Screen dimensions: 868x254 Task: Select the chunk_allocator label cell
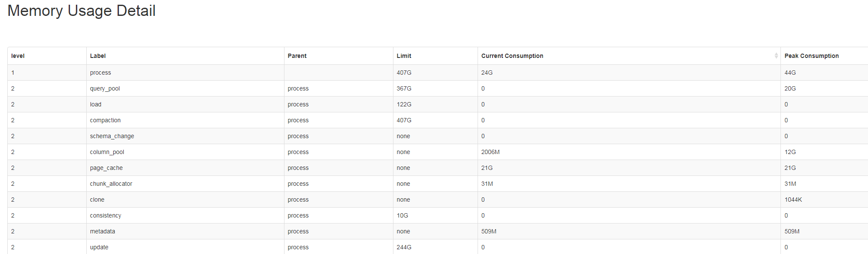111,184
